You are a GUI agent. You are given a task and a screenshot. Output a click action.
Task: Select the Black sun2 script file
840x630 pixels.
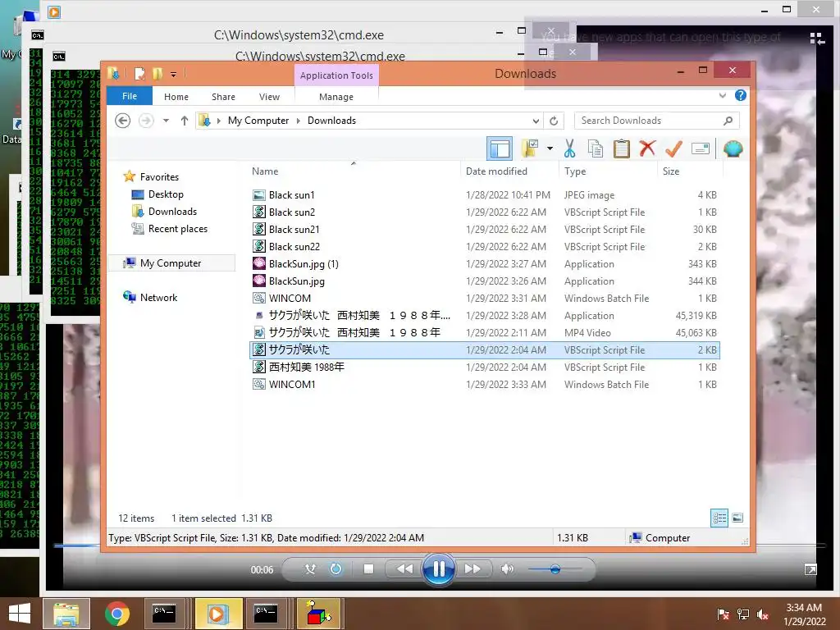coord(484,212)
